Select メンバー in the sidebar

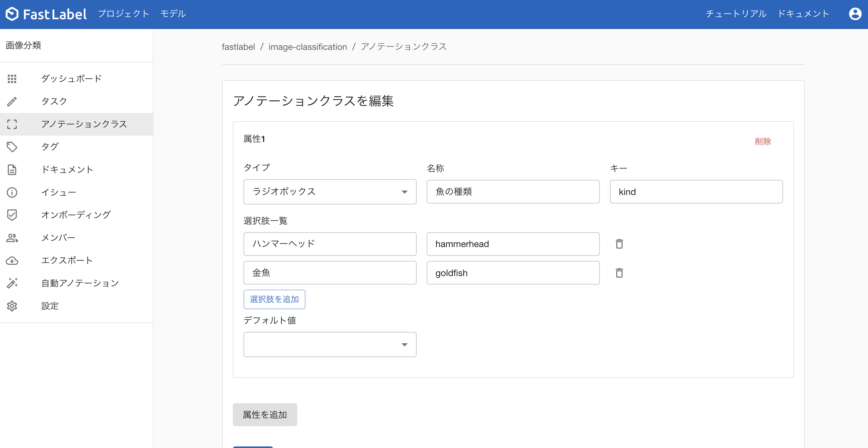point(58,238)
